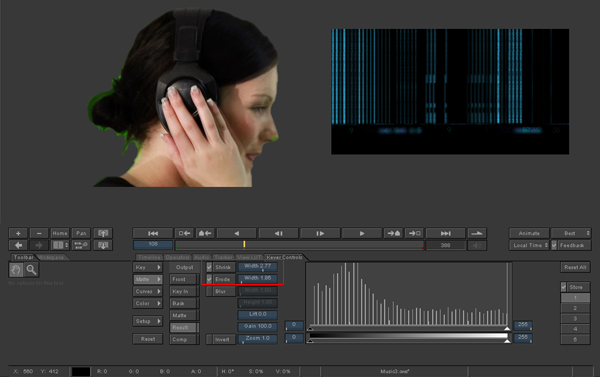Click the back arrow navigation button
Screen dimensions: 600x377
point(18,245)
